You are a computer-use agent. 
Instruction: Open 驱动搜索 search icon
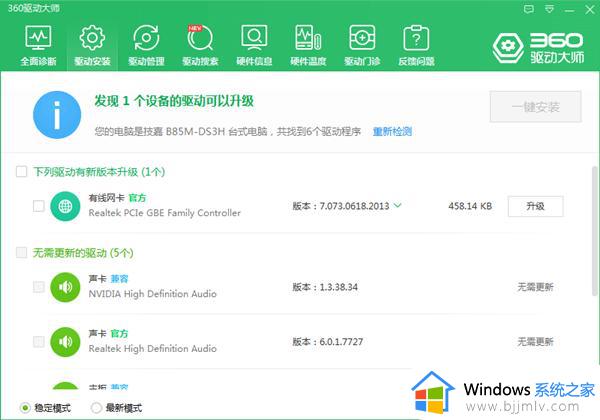[x=200, y=37]
